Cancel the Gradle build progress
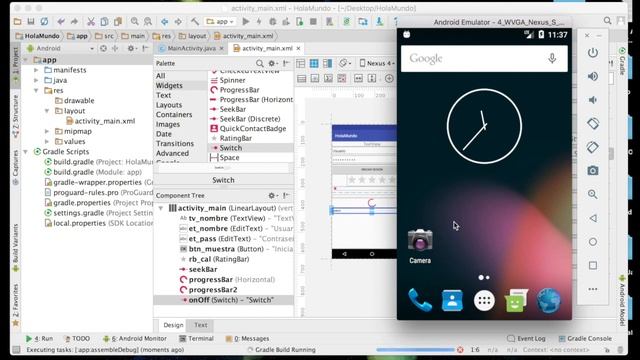640x360 pixels. pos(460,350)
